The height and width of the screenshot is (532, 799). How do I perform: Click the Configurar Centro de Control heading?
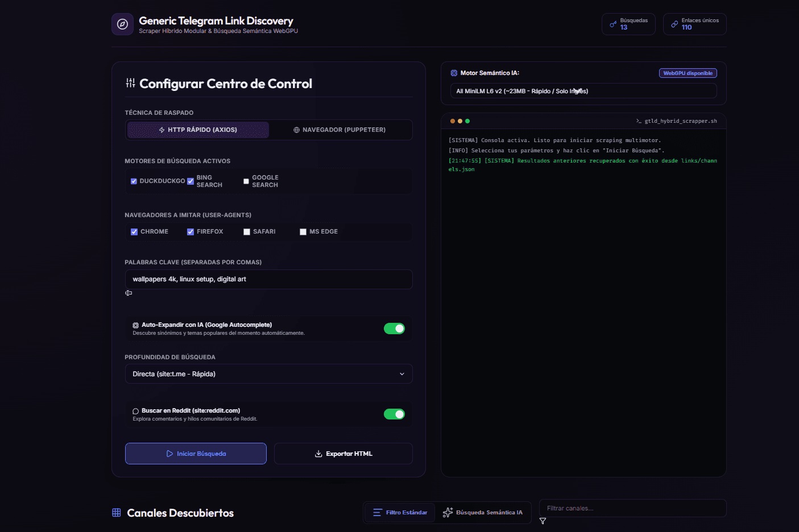(226, 84)
